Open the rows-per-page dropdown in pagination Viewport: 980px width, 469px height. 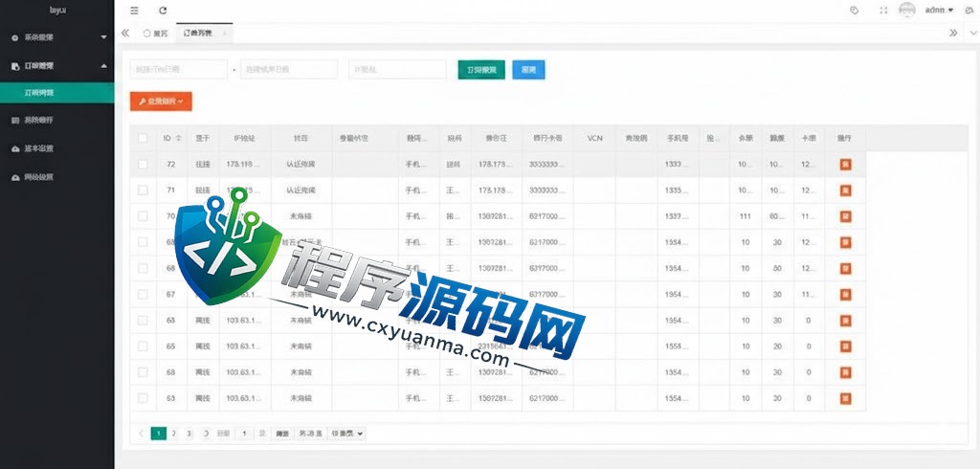click(346, 434)
